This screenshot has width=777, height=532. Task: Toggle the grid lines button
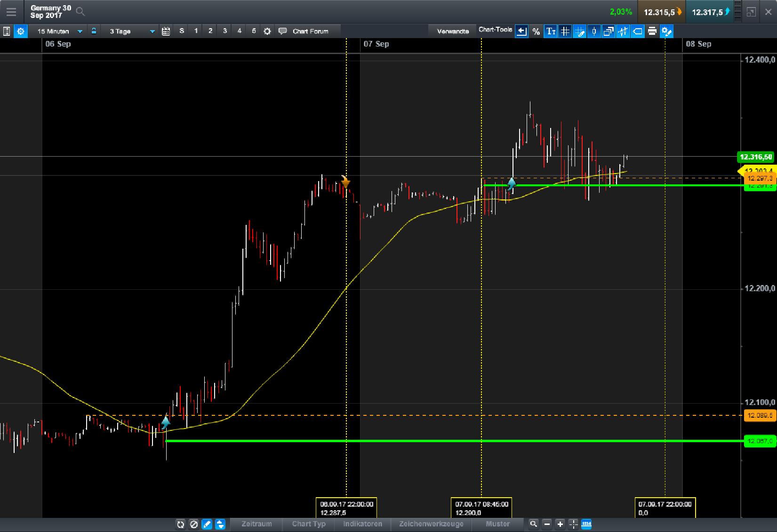tap(565, 32)
